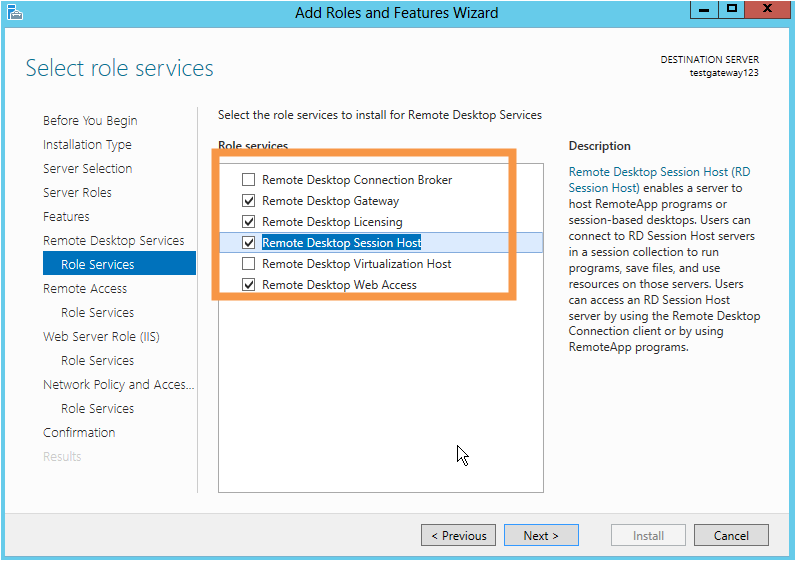Go to Before You Begin step
Screen dimensions: 796x561
click(90, 121)
